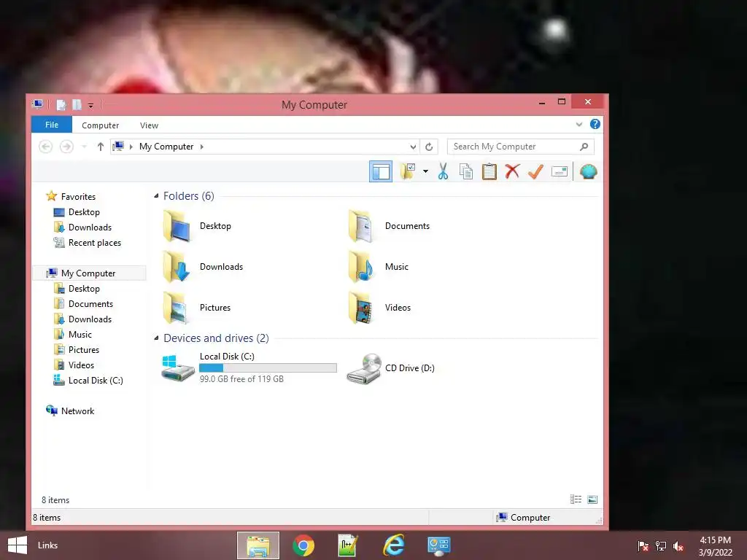Click the New folder icon in title bar

[x=77, y=105]
